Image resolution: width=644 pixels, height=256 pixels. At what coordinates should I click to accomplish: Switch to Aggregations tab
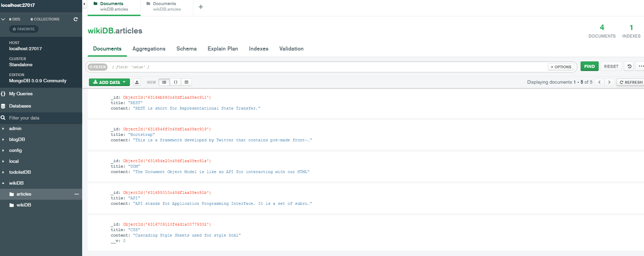pyautogui.click(x=149, y=49)
